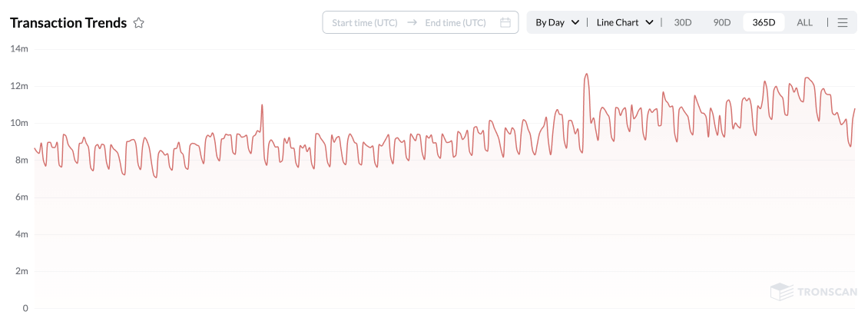Click the 0 baseline axis label

(x=25, y=308)
